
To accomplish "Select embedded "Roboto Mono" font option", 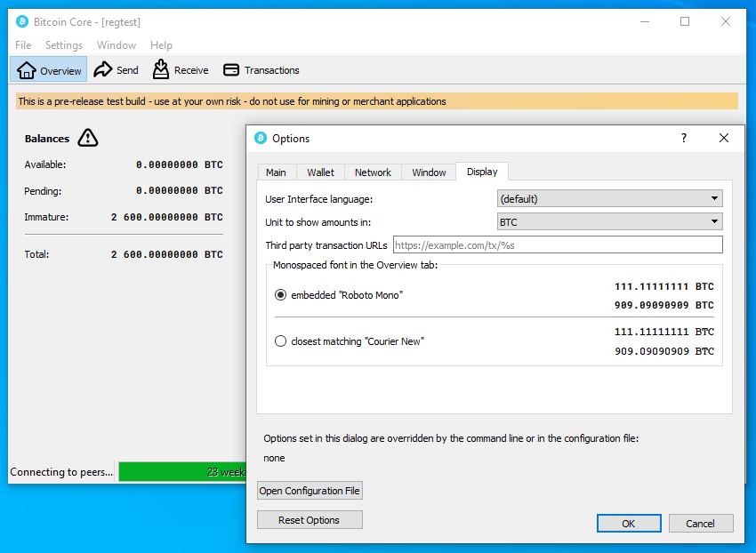I will tap(339, 295).
